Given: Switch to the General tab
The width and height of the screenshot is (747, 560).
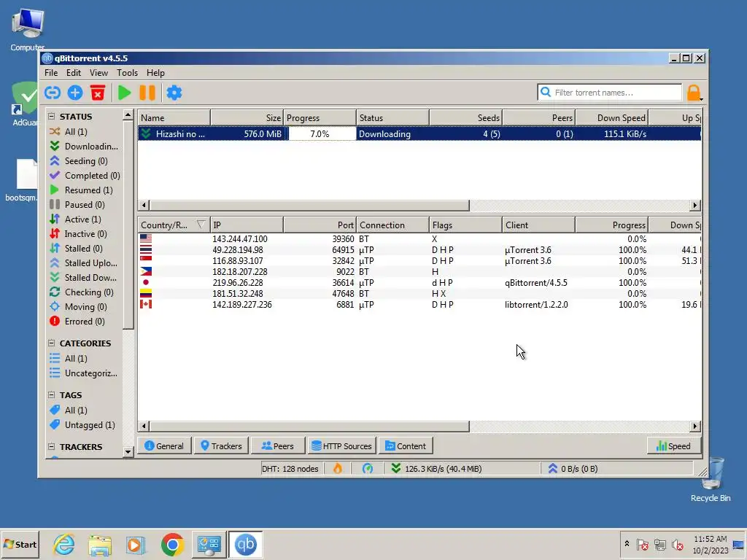Looking at the screenshot, I should [164, 446].
